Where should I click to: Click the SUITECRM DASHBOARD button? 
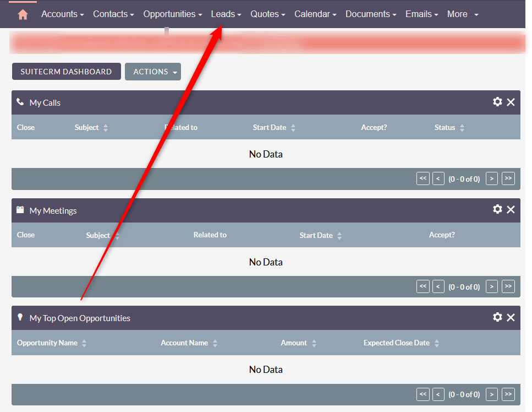click(66, 72)
